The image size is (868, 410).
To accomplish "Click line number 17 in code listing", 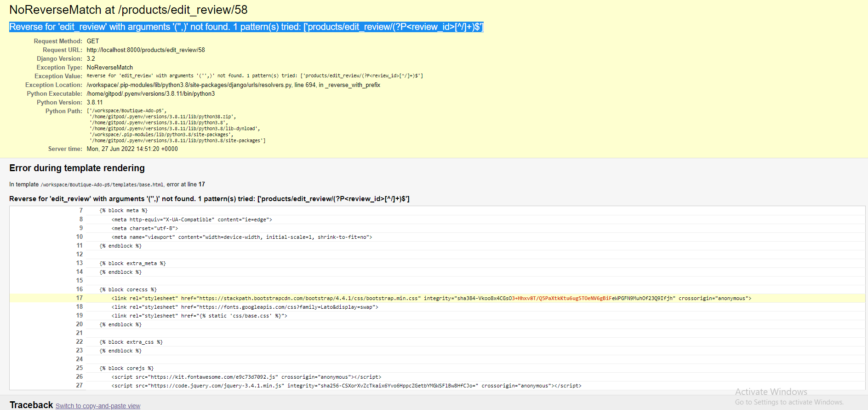I will tap(80, 298).
